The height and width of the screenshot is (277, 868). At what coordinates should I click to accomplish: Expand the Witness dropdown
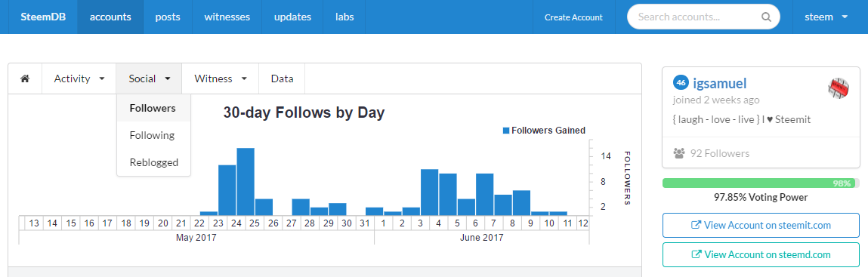221,78
